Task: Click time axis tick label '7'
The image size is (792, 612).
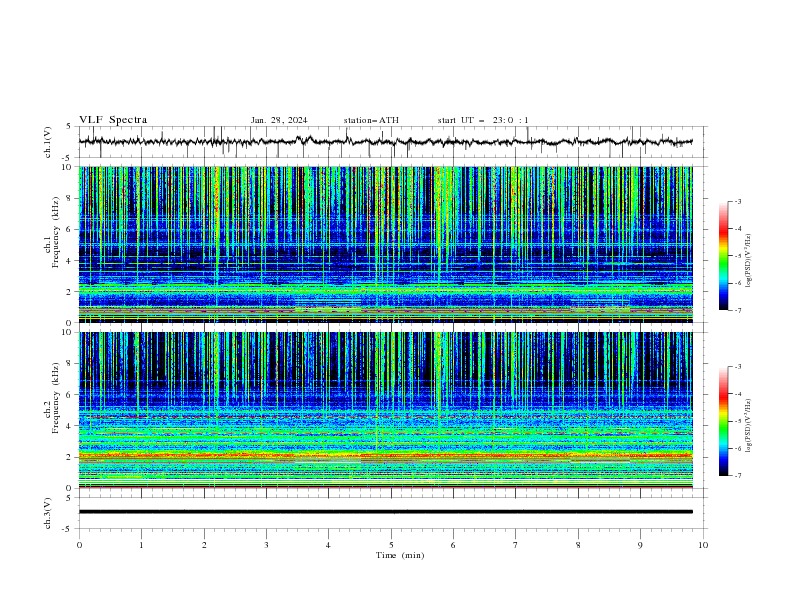Action: (x=516, y=545)
